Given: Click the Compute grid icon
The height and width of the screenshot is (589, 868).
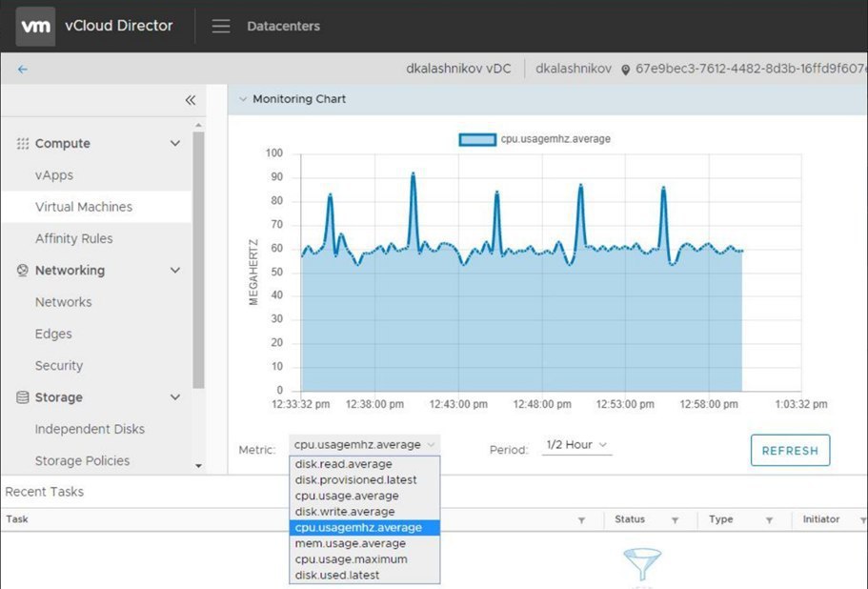Looking at the screenshot, I should 23,143.
